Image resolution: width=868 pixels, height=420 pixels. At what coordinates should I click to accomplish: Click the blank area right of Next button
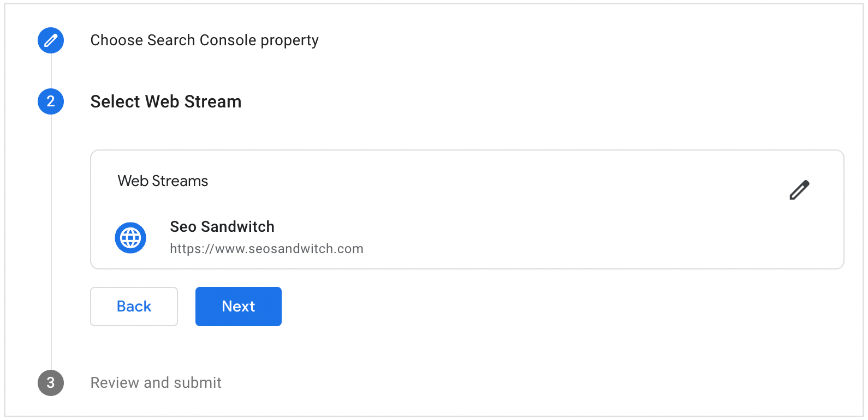click(x=491, y=307)
